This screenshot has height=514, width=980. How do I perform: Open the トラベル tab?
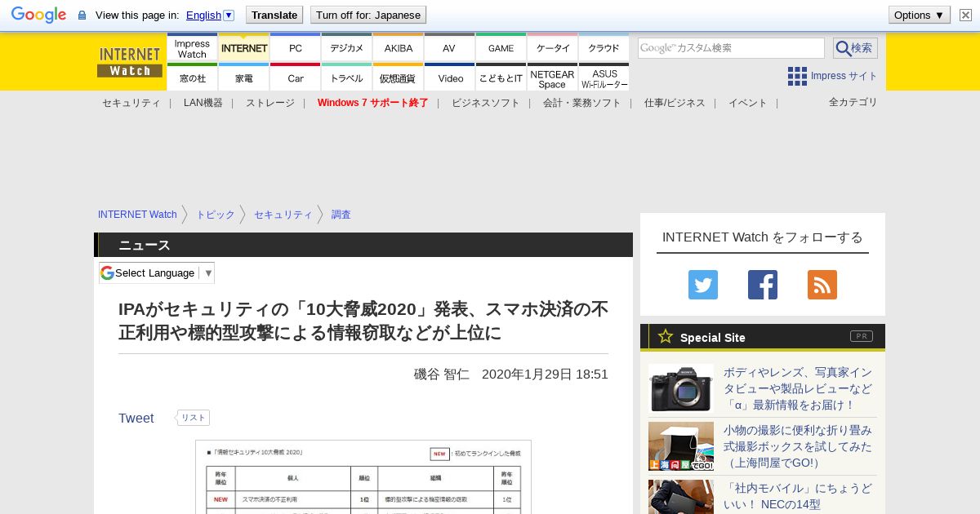click(346, 78)
